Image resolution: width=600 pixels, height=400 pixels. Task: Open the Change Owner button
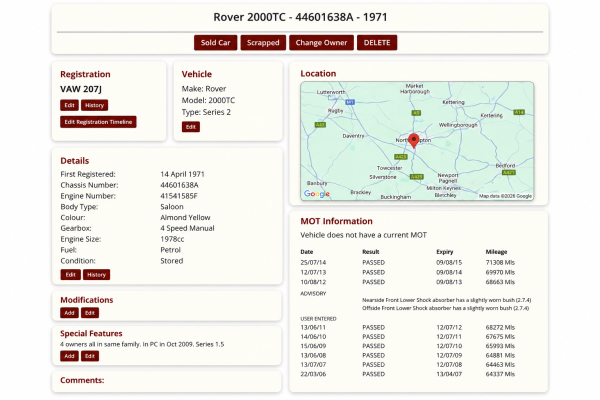[321, 42]
